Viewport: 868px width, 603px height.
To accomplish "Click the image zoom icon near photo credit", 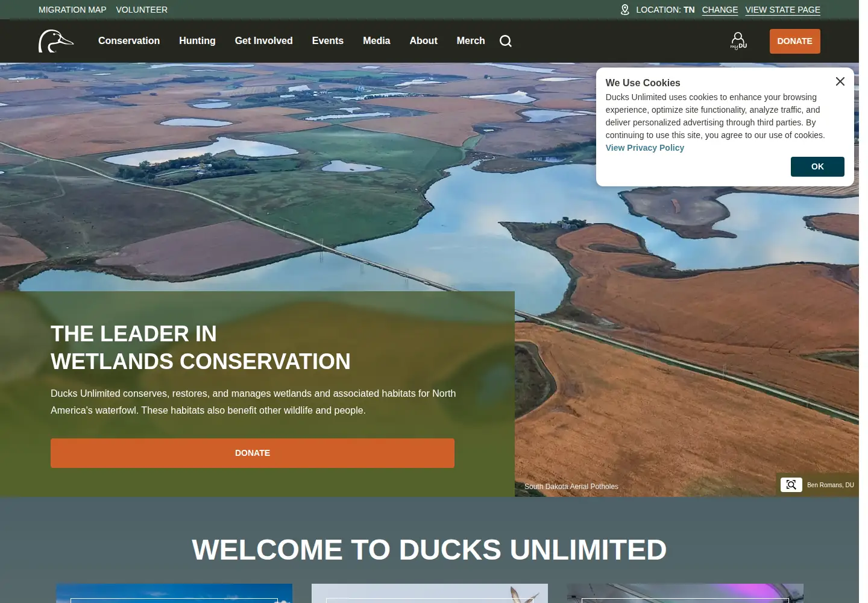I will click(x=791, y=485).
